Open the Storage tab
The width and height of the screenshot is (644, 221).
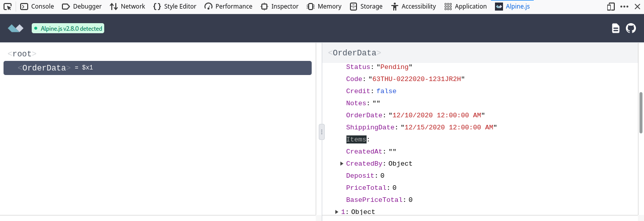click(366, 7)
